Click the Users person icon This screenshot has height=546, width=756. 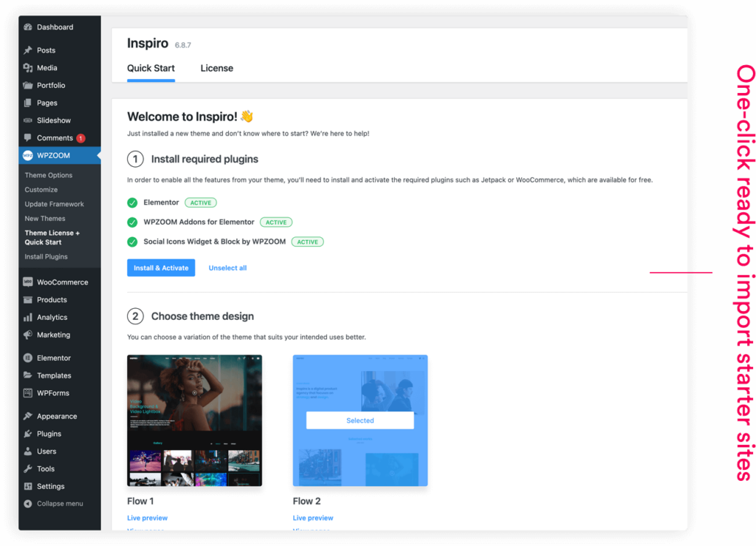tap(28, 451)
